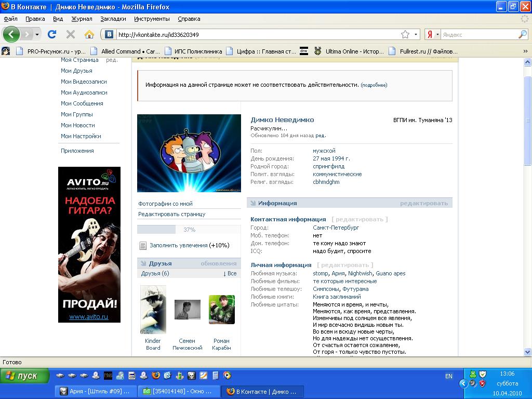
Task: Open the Цифра :: Главная bookmark
Action: pos(261,51)
